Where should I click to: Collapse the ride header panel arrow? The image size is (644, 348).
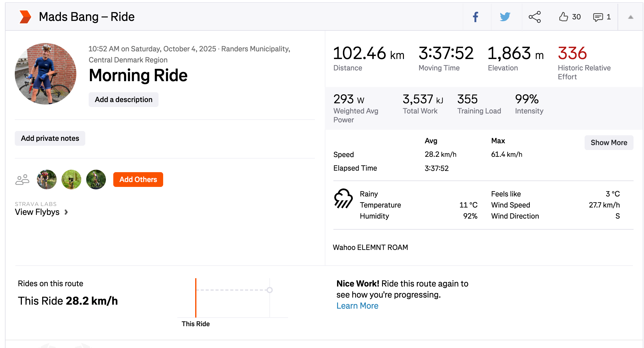coord(630,17)
